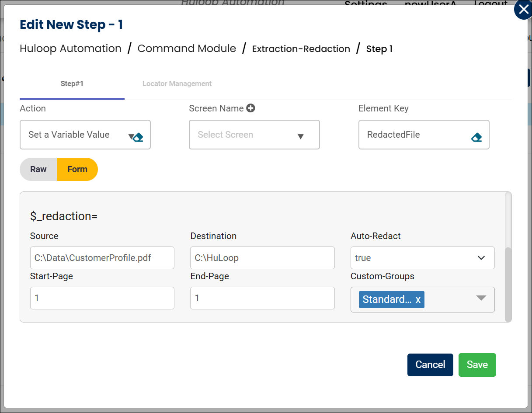
Task: Switch to Form input mode
Action: pyautogui.click(x=77, y=170)
